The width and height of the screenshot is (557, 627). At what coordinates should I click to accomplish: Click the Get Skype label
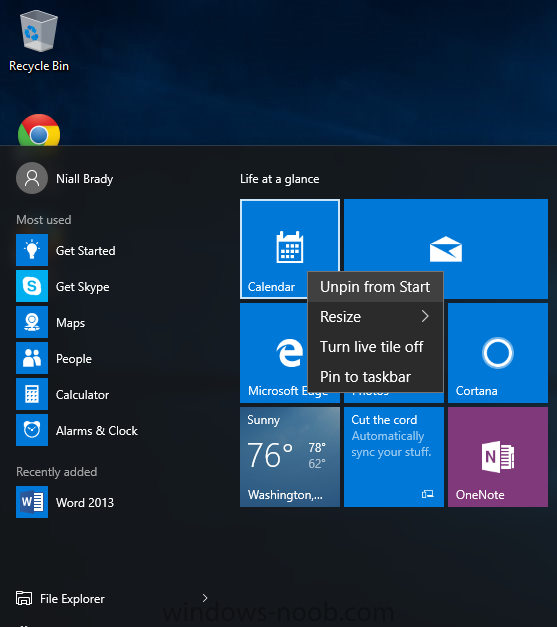coord(82,287)
